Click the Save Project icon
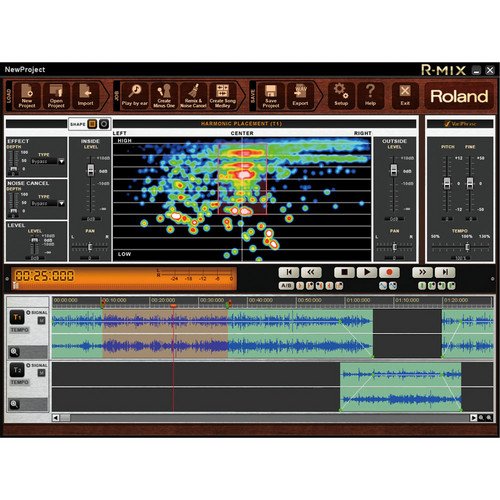Screen dimensions: 500x500 pos(271,96)
